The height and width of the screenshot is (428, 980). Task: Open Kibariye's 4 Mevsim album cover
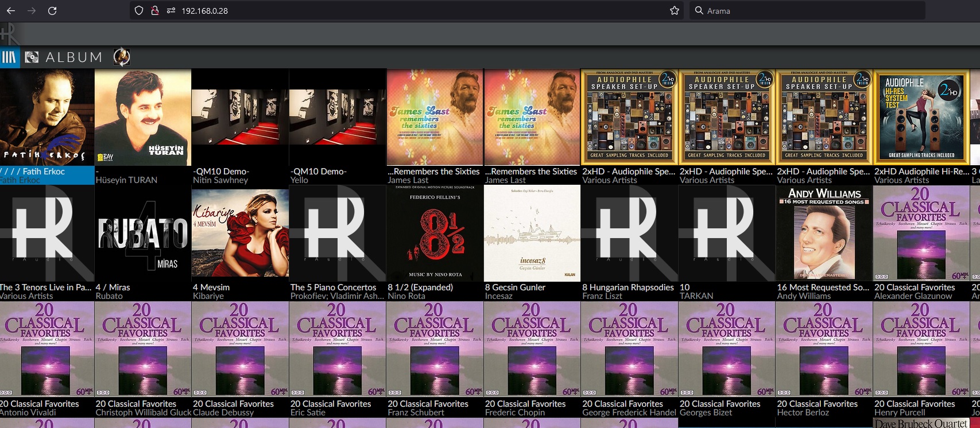click(240, 234)
